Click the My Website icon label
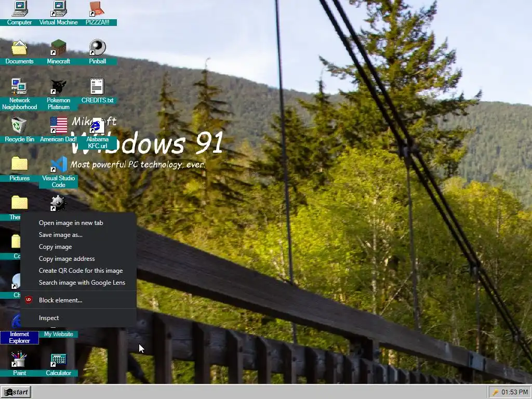This screenshot has width=532, height=399. tap(58, 334)
